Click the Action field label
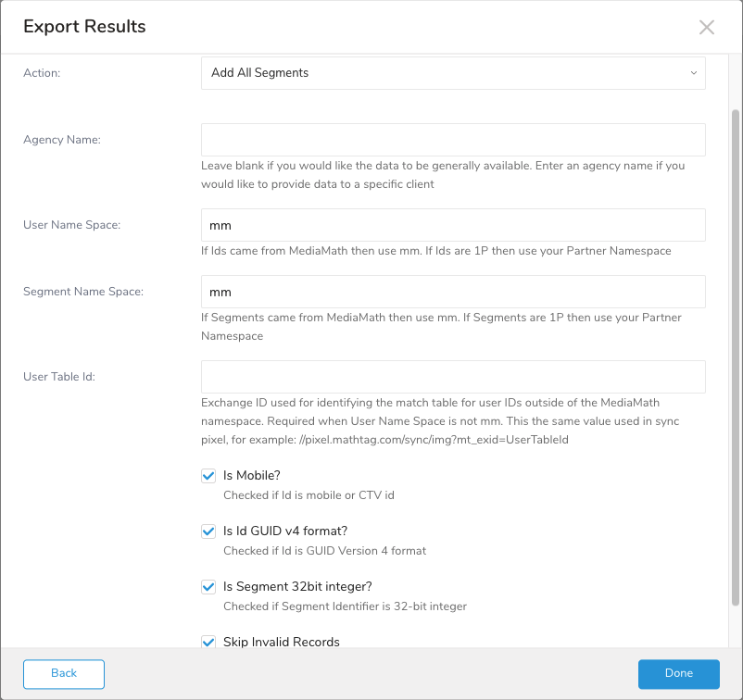743x700 pixels. 42,73
